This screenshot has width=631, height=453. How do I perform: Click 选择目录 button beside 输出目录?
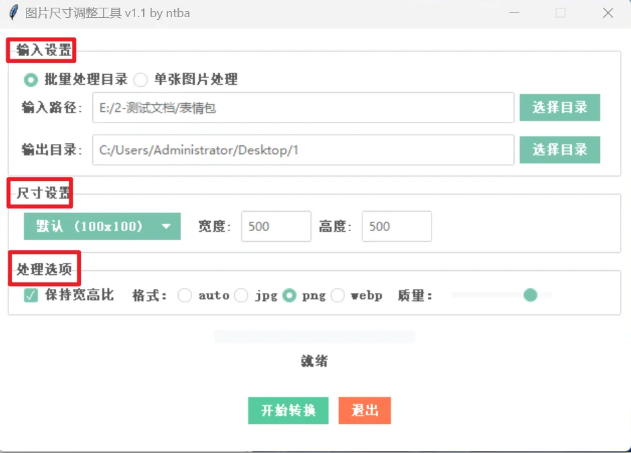[x=559, y=150]
